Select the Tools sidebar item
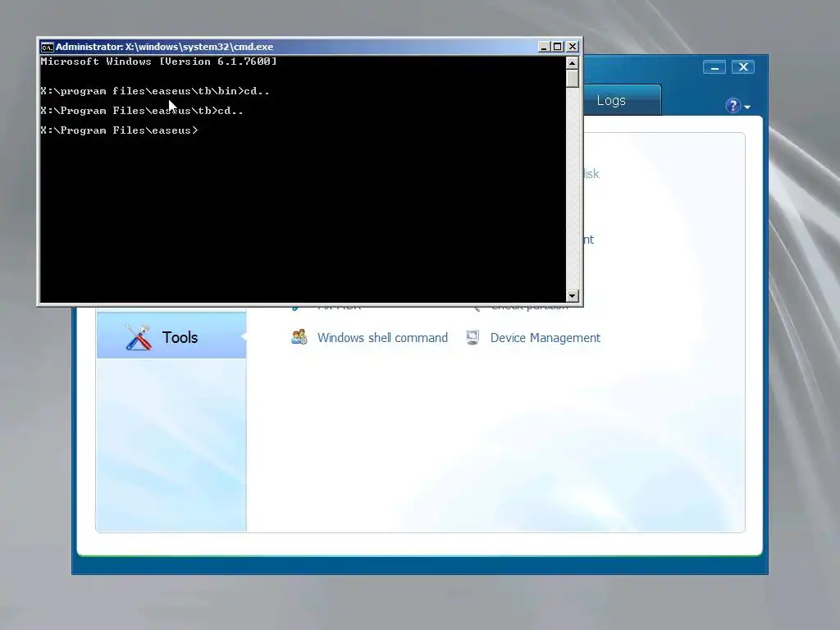 click(x=171, y=337)
